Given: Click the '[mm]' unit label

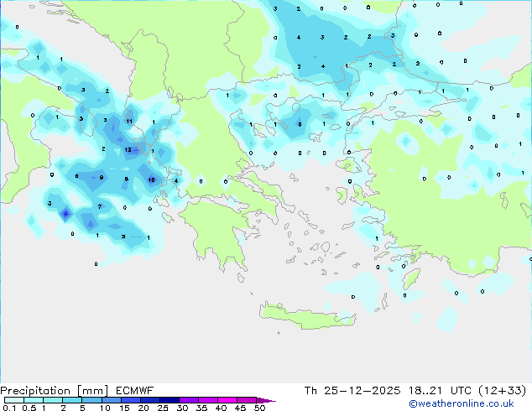Looking at the screenshot, I should (x=93, y=391).
